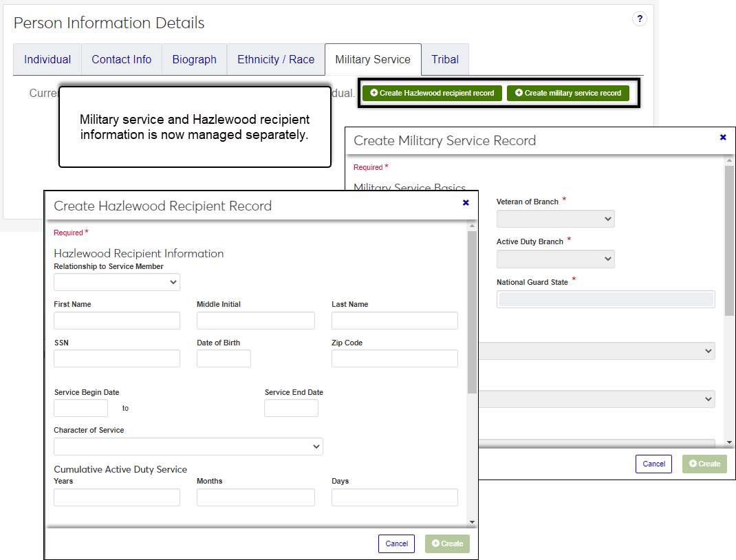Viewport: 736px width, 560px height.
Task: Close the Create Military Service Record dialog
Action: [723, 138]
